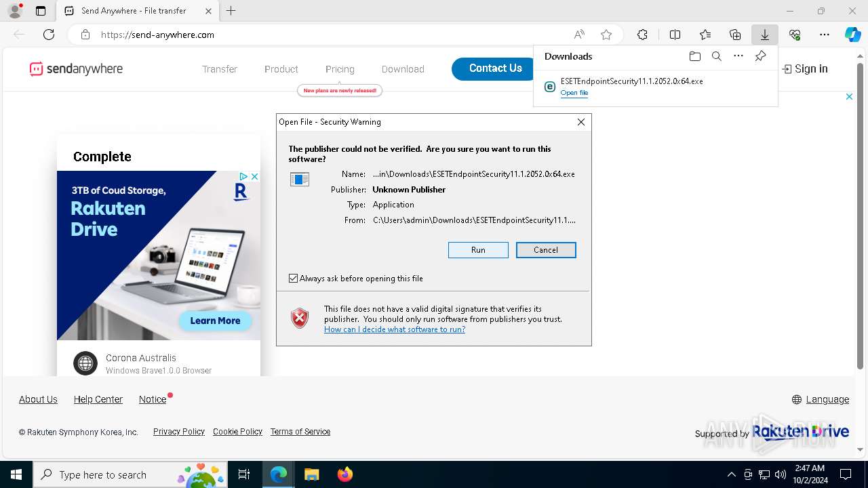This screenshot has height=488, width=868.
Task: Open File Explorer from taskbar
Action: click(x=311, y=474)
